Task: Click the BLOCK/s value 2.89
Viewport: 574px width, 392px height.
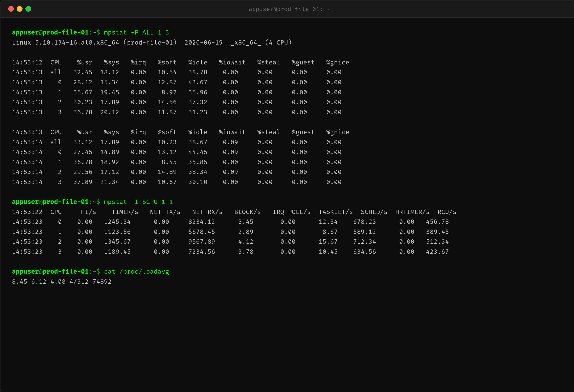Action: click(246, 232)
